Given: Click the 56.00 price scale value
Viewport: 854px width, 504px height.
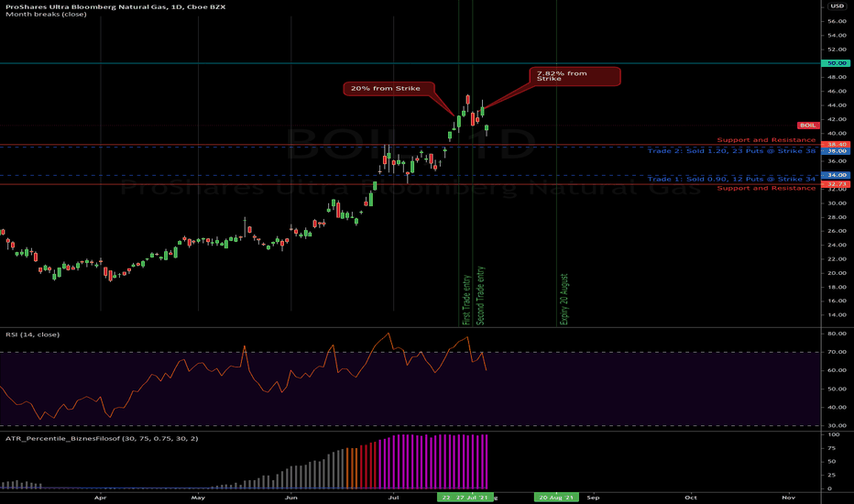Looking at the screenshot, I should pos(838,21).
